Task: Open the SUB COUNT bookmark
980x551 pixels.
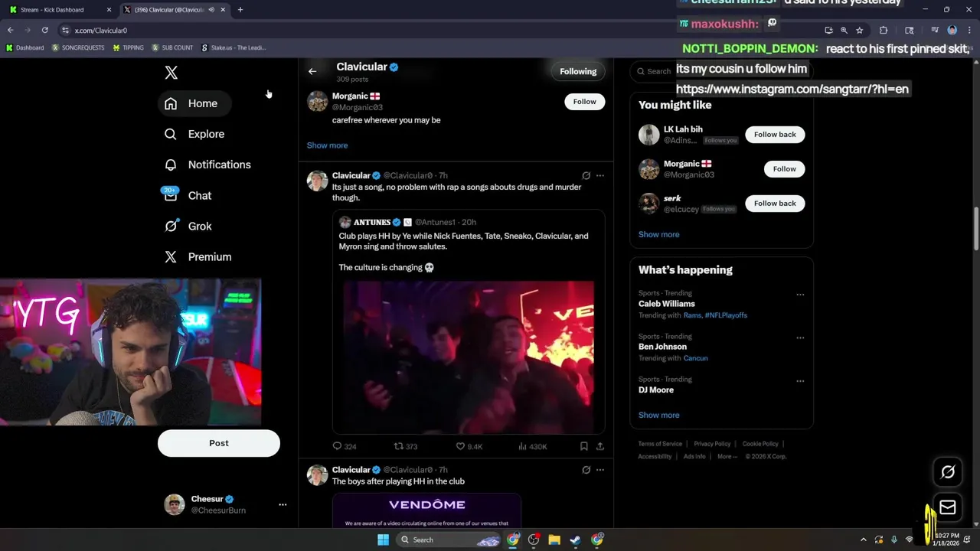Action: (x=172, y=47)
